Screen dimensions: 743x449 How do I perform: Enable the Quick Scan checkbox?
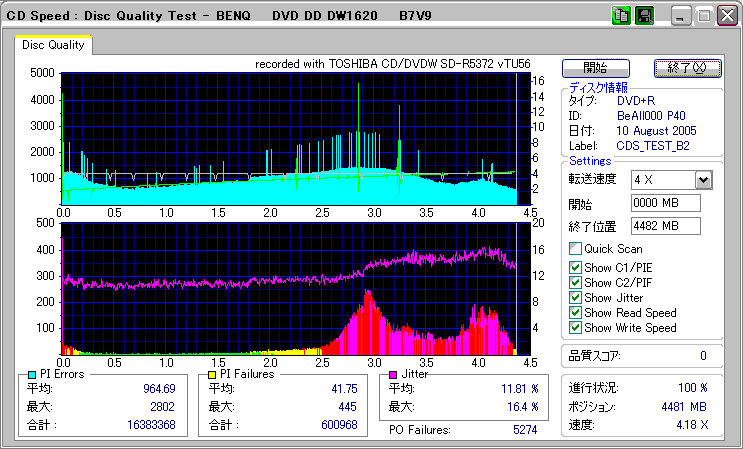tap(574, 249)
